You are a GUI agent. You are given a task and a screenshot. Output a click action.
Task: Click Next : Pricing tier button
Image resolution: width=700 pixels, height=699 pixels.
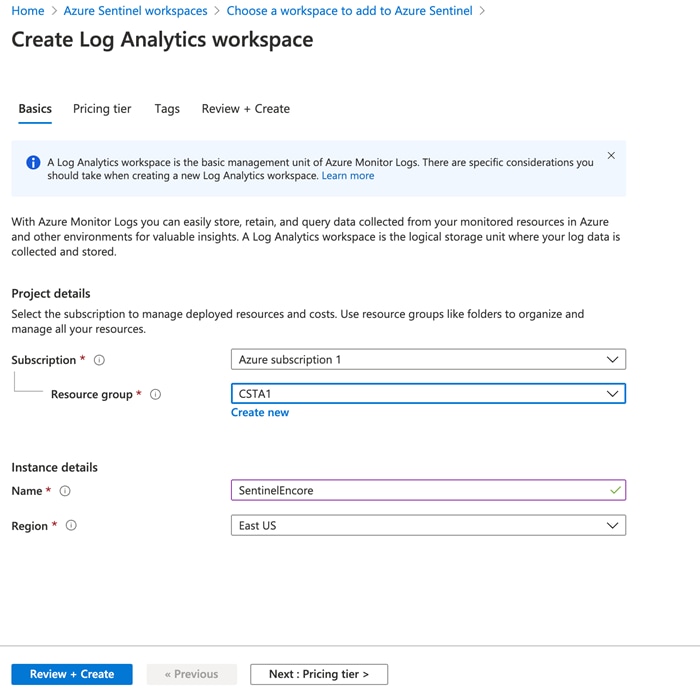tap(319, 674)
